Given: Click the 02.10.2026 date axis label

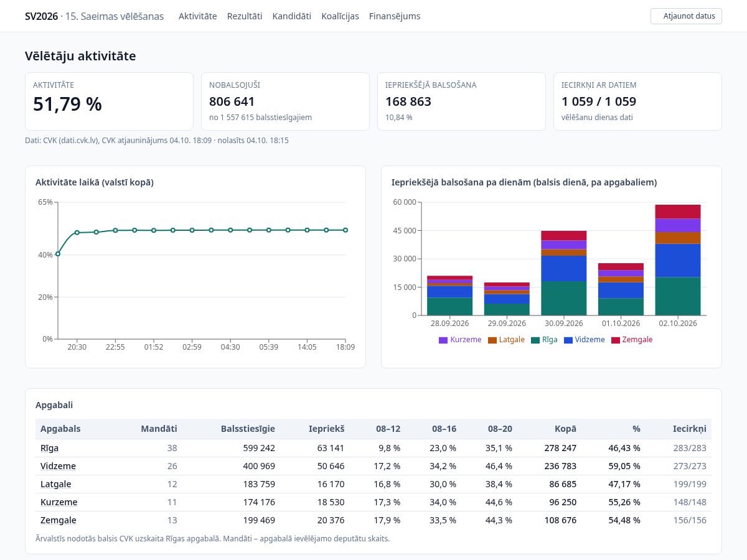Looking at the screenshot, I should pyautogui.click(x=678, y=324).
